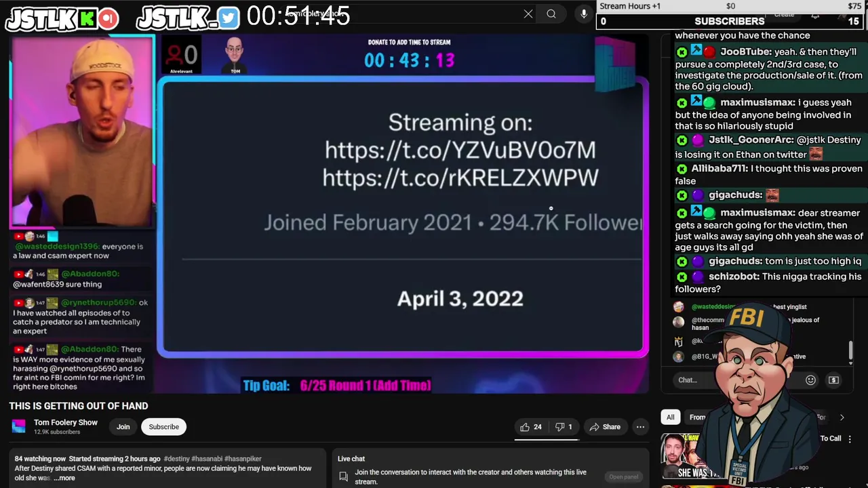
Task: Like the video showing 24 likes
Action: point(531,427)
